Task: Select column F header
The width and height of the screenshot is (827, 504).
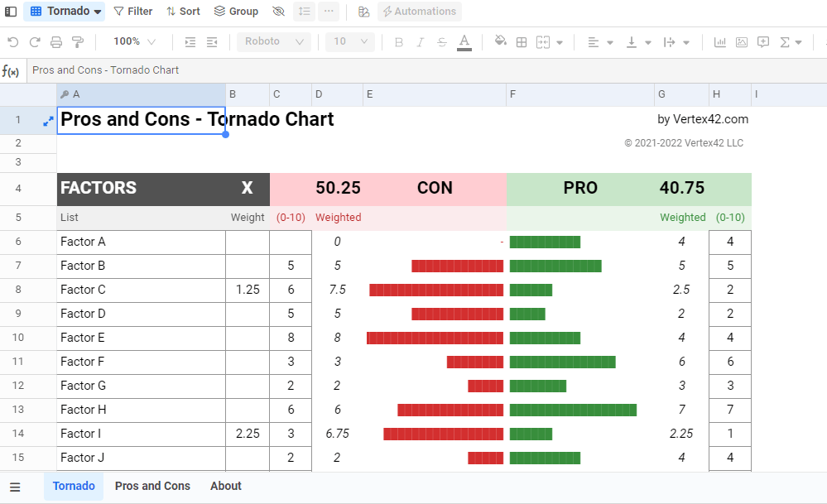Action: coord(580,94)
